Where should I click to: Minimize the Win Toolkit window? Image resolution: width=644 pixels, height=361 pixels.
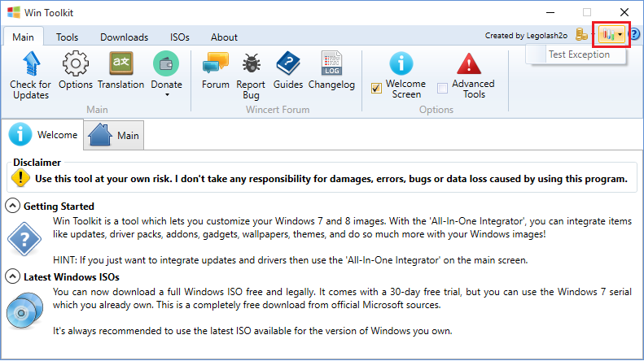[550, 12]
